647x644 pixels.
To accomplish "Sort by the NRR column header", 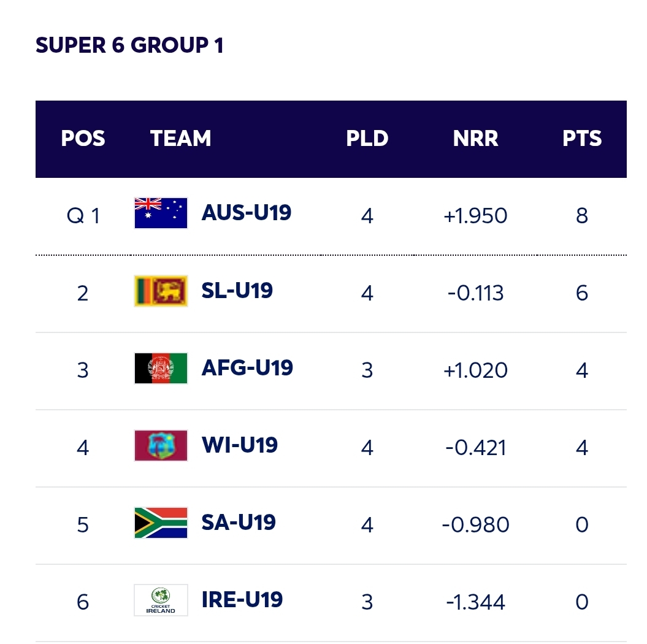I will tap(475, 139).
